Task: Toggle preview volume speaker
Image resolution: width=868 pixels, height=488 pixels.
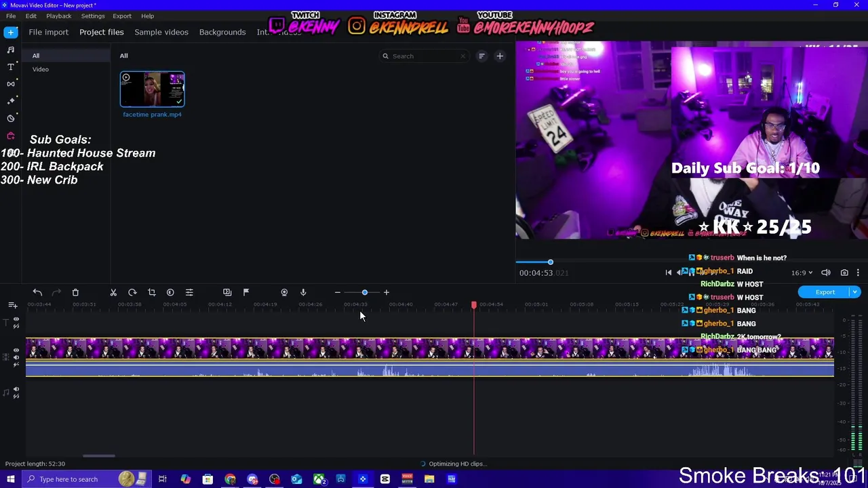Action: click(x=826, y=272)
